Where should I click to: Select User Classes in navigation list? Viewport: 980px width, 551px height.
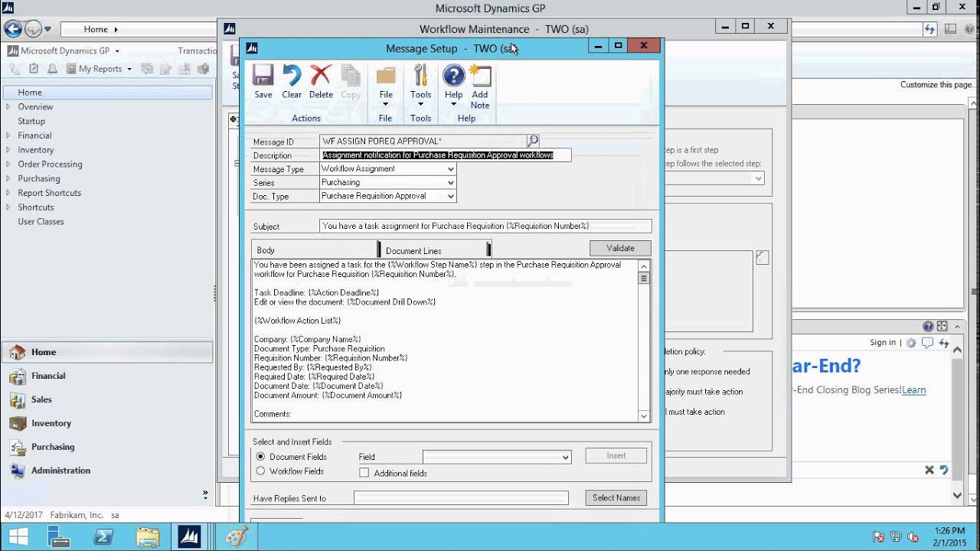(x=41, y=222)
